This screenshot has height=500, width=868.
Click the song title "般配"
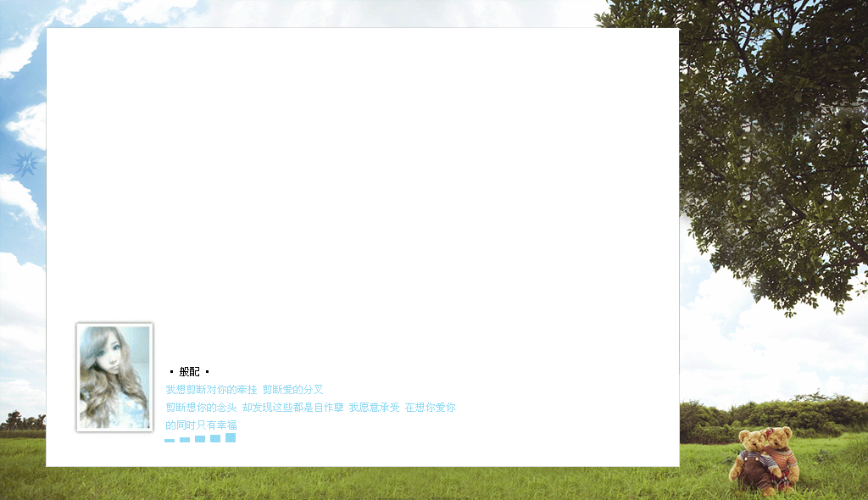pyautogui.click(x=189, y=371)
